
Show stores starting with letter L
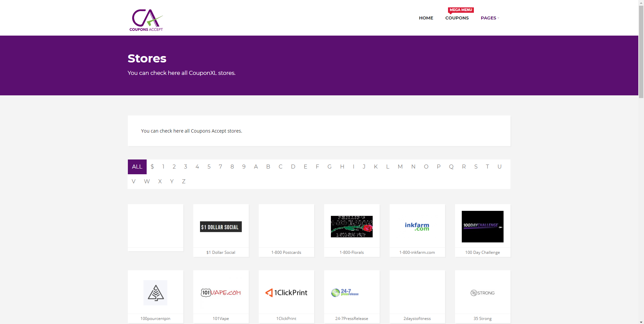click(x=388, y=167)
